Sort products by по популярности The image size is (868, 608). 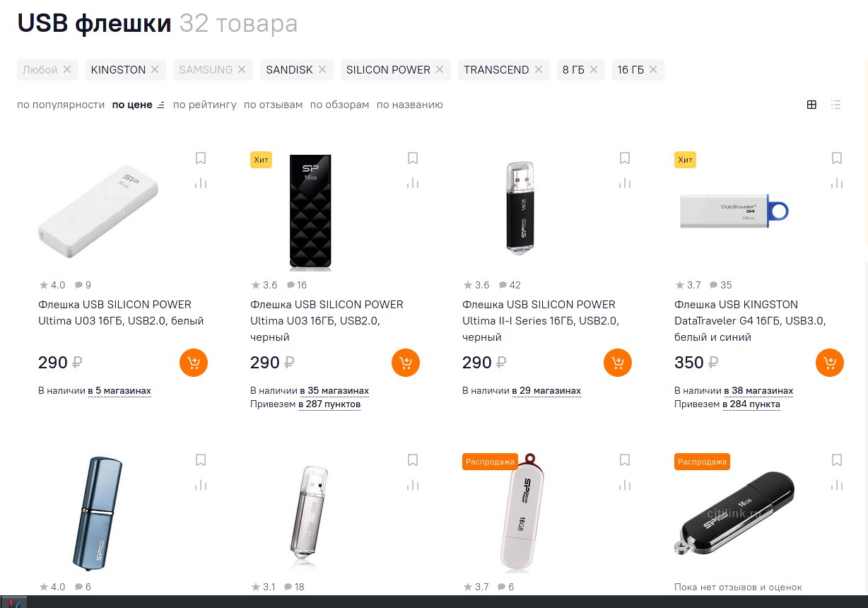61,105
